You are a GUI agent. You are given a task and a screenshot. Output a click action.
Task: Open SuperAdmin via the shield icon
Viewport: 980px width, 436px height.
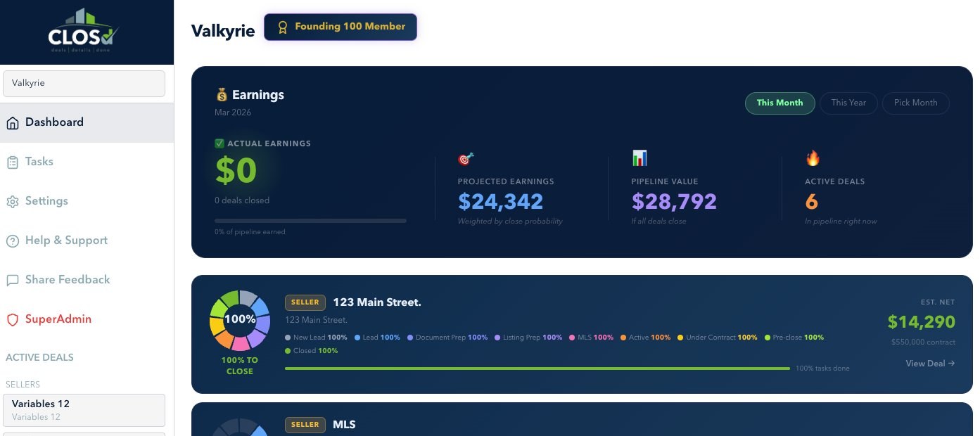coord(12,319)
